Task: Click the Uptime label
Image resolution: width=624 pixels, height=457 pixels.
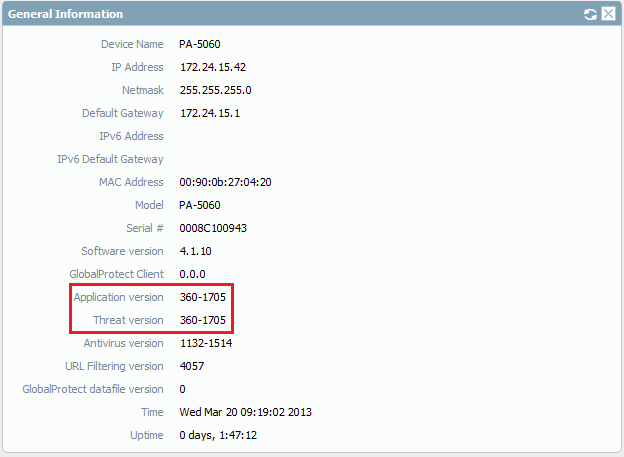Action: (147, 436)
